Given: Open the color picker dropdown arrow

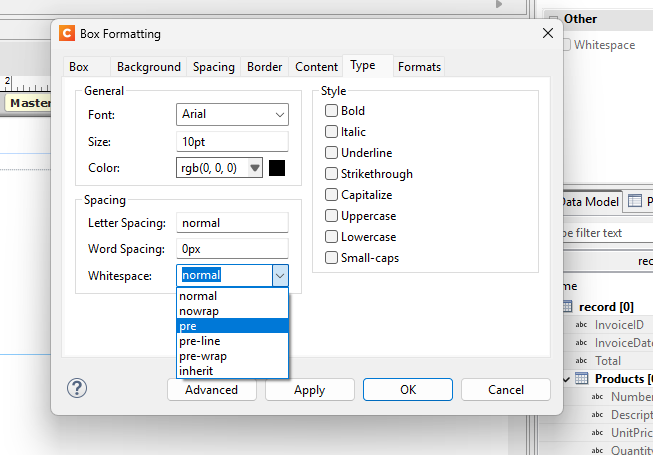Looking at the screenshot, I should [255, 168].
